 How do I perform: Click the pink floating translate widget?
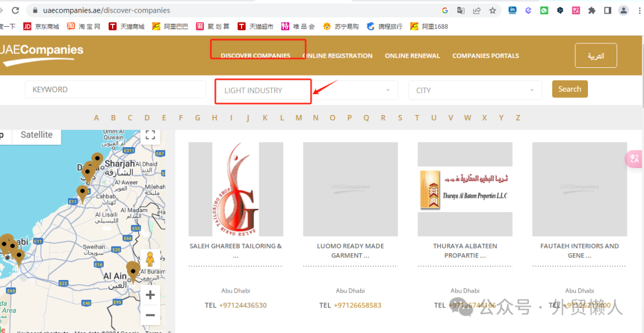(x=634, y=159)
